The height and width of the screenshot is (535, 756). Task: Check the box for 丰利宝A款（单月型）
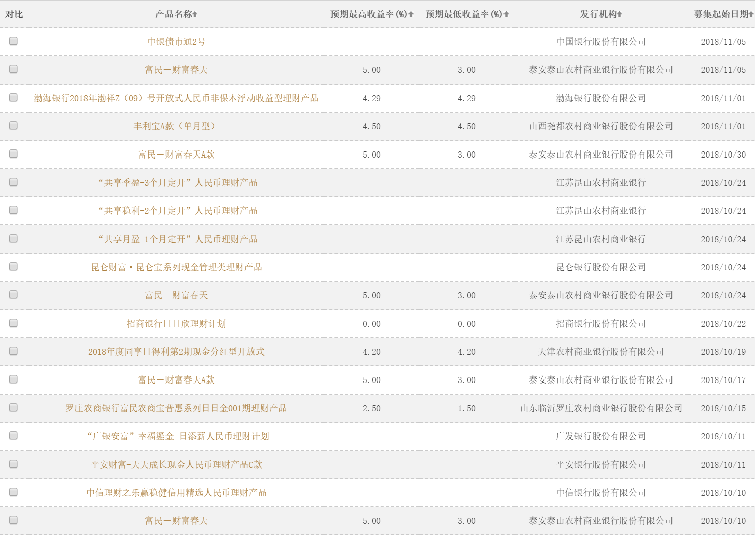(x=14, y=126)
